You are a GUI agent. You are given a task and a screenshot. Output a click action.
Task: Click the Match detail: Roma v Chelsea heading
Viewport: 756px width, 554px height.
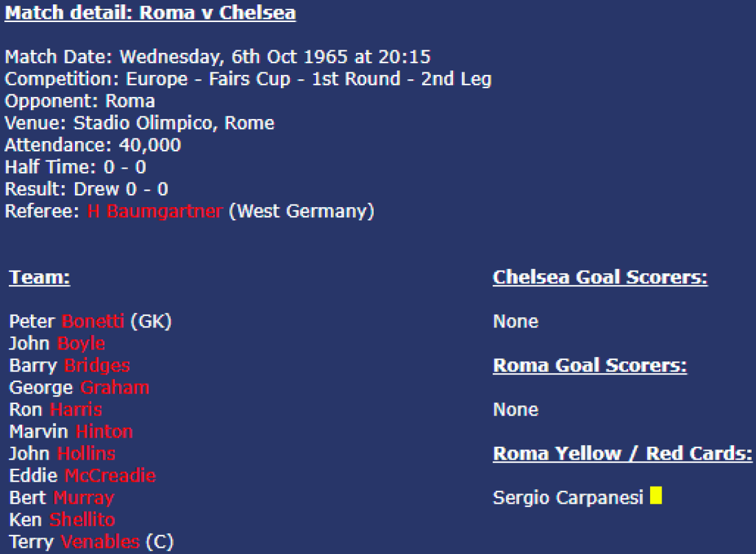[151, 13]
